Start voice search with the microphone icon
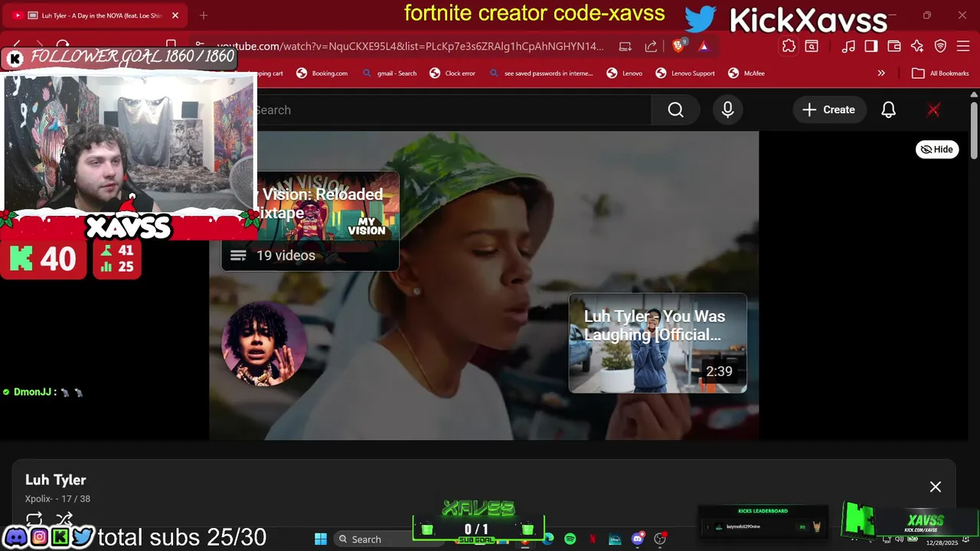Image resolution: width=980 pixels, height=551 pixels. point(727,110)
